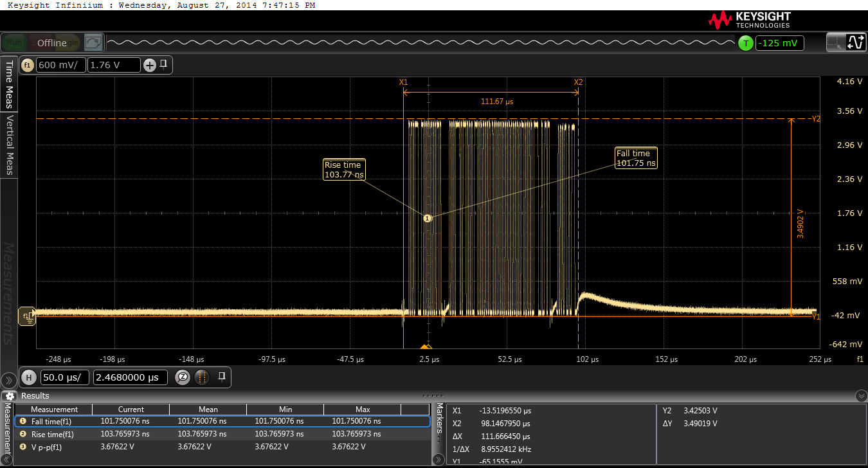Click the redo arrow icon beside Offline
Viewport: 868px width, 468px height.
coord(93,43)
